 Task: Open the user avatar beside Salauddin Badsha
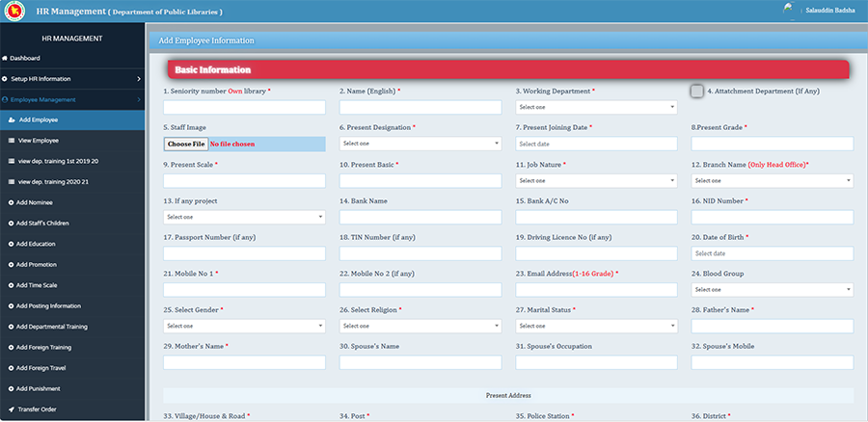[x=789, y=9]
